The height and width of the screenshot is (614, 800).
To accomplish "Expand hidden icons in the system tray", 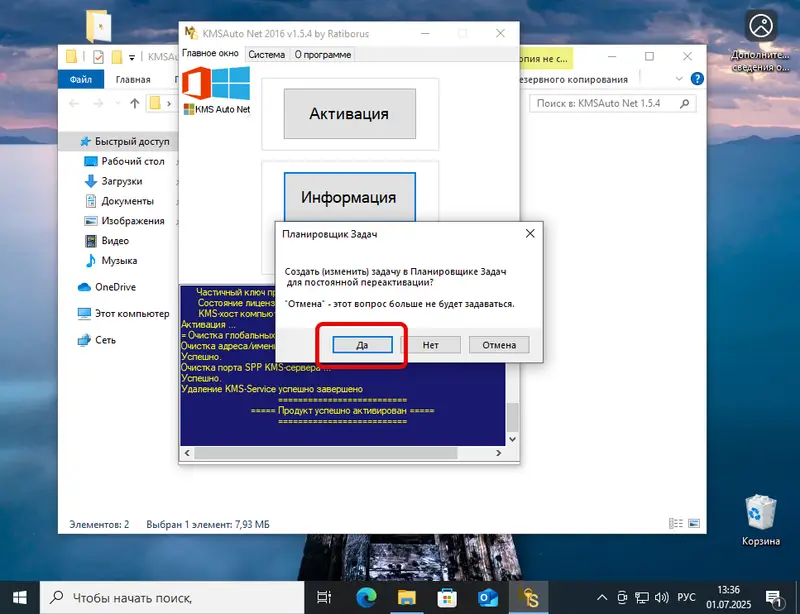I will (x=603, y=598).
